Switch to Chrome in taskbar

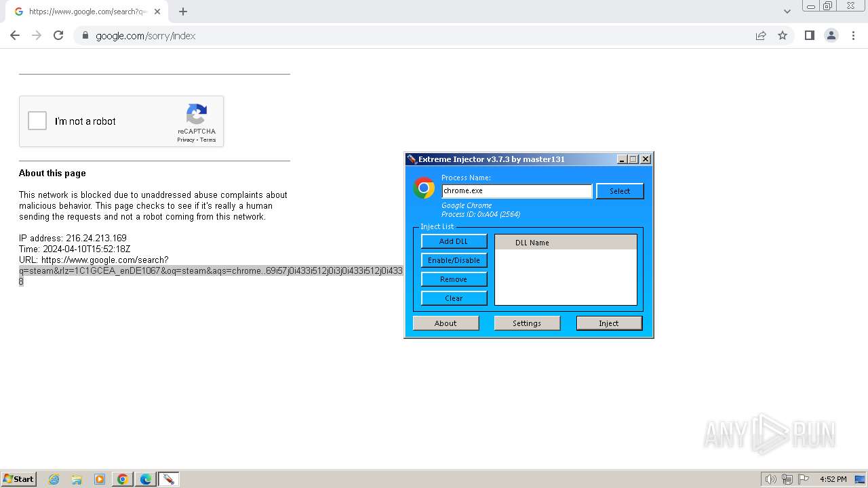(x=123, y=479)
